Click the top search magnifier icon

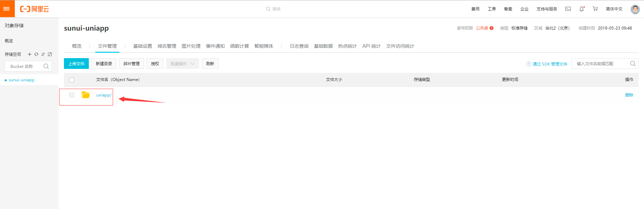point(268,9)
